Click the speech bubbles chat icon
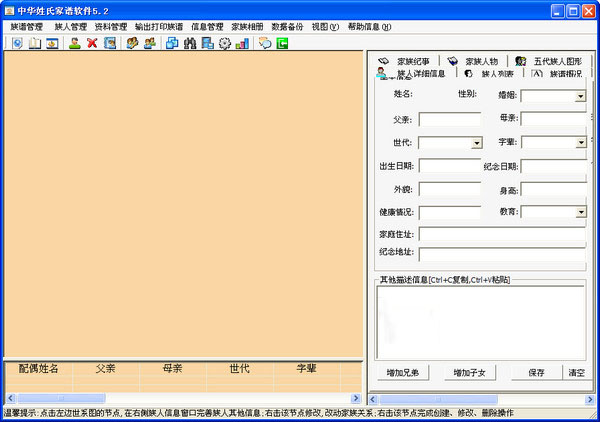The image size is (600, 422). 265,43
